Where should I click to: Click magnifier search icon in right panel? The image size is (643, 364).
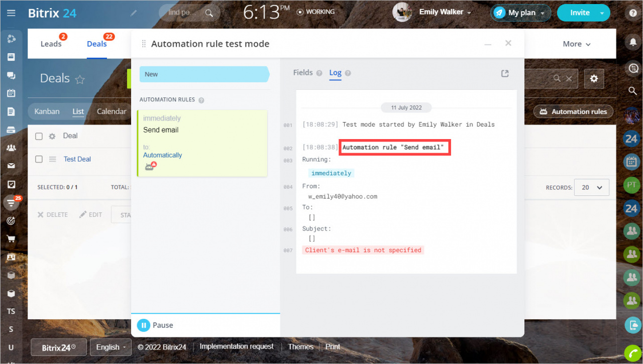tap(633, 91)
